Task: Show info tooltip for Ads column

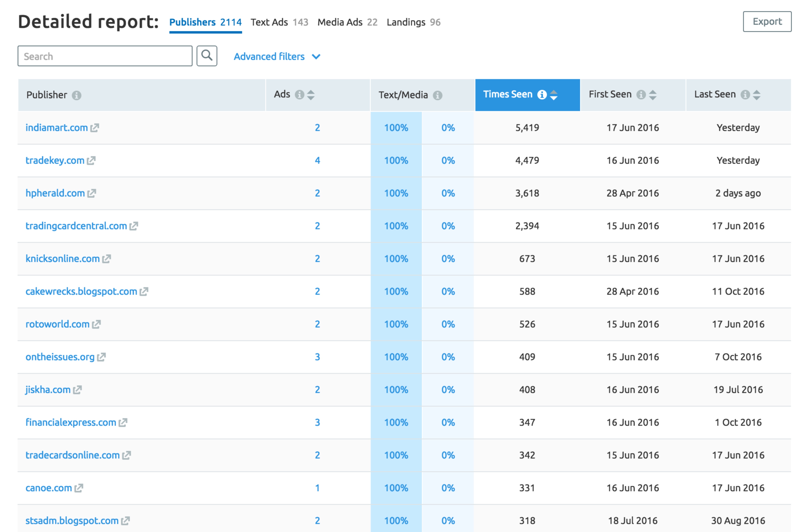Action: coord(299,94)
